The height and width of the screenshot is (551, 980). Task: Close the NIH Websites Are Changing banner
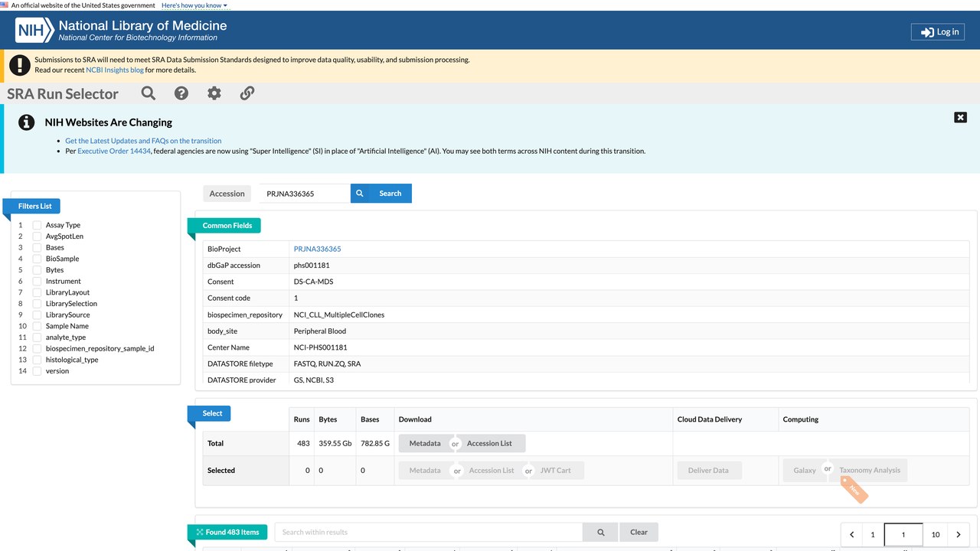click(x=961, y=117)
